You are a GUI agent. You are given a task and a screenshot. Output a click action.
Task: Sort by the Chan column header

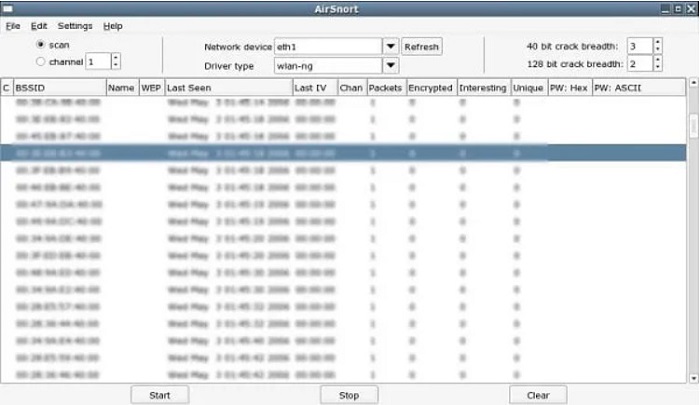pos(352,88)
